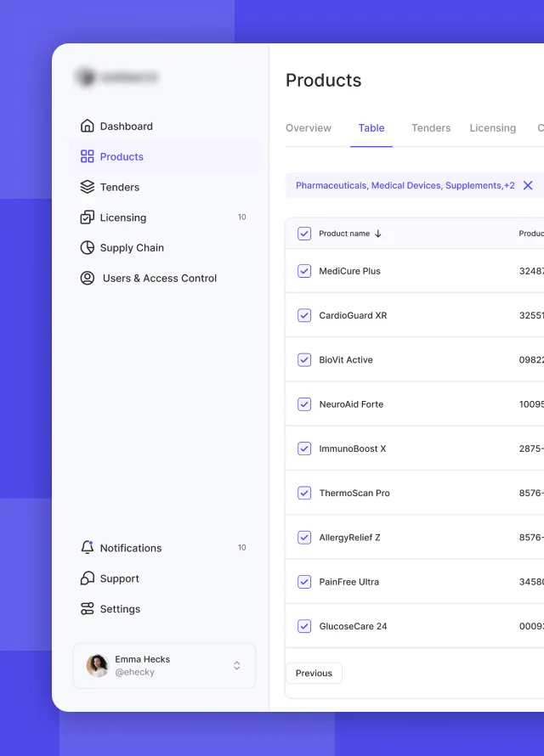Click the PainFree Ultra product name
Screen dimensions: 544x756
349,582
